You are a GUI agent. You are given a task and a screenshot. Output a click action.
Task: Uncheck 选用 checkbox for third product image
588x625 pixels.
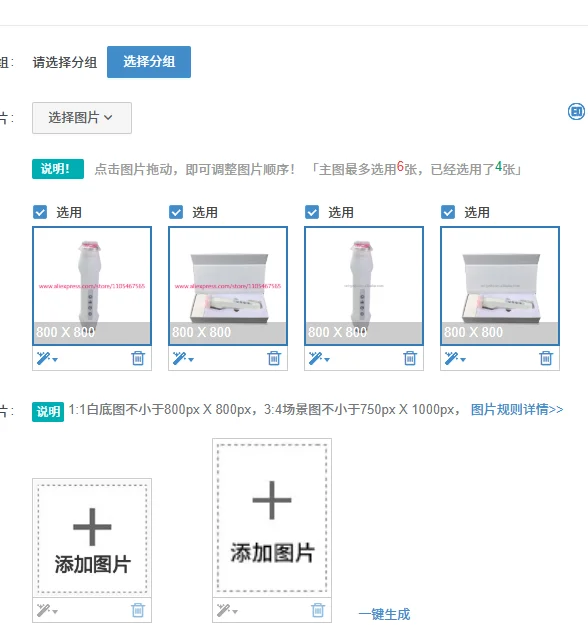click(x=312, y=212)
